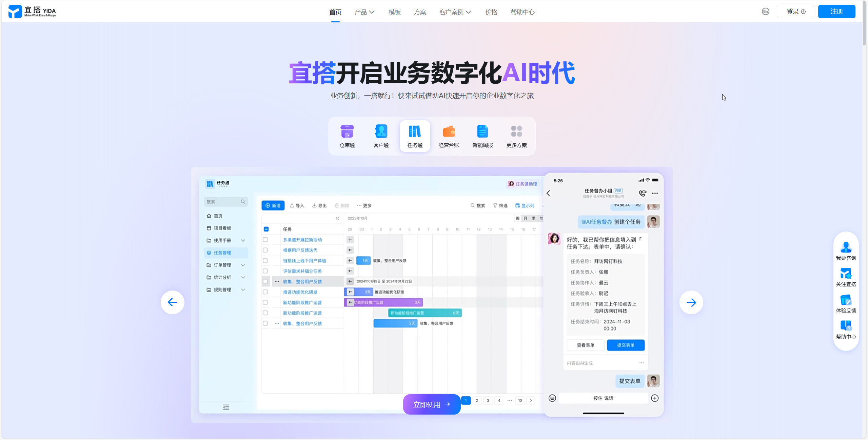This screenshot has height=440, width=868.
Task: Click the 按住 说话 voice input bar
Action: coord(603,398)
